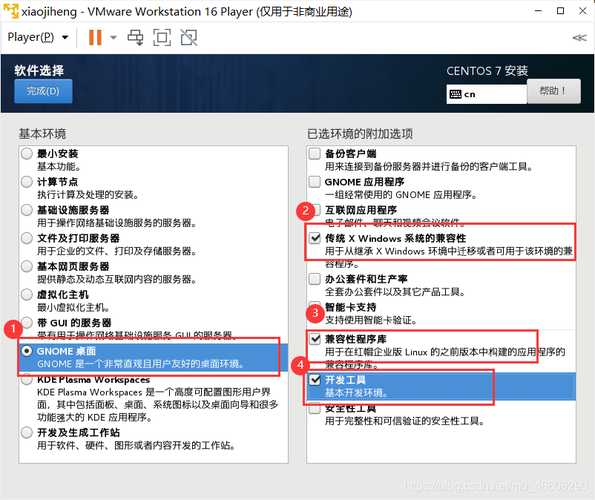Select the 基础设施服务器 radio button

click(x=27, y=210)
